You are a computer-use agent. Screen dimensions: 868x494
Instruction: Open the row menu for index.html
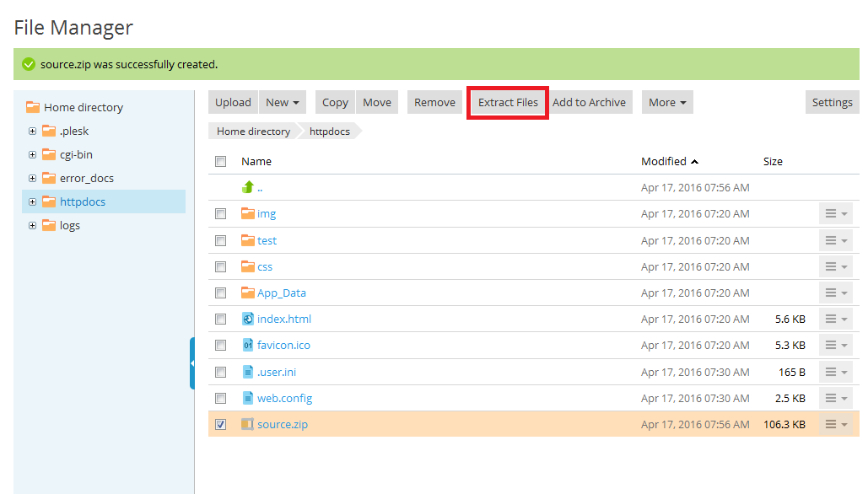836,319
